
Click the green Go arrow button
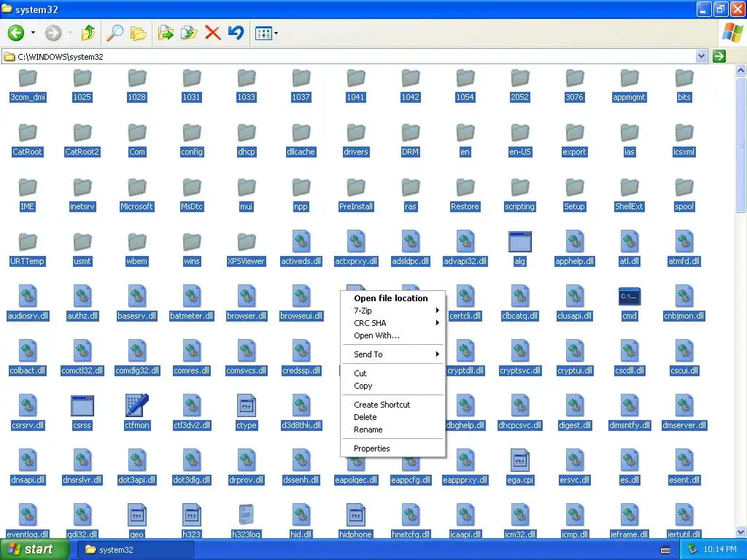(x=719, y=56)
